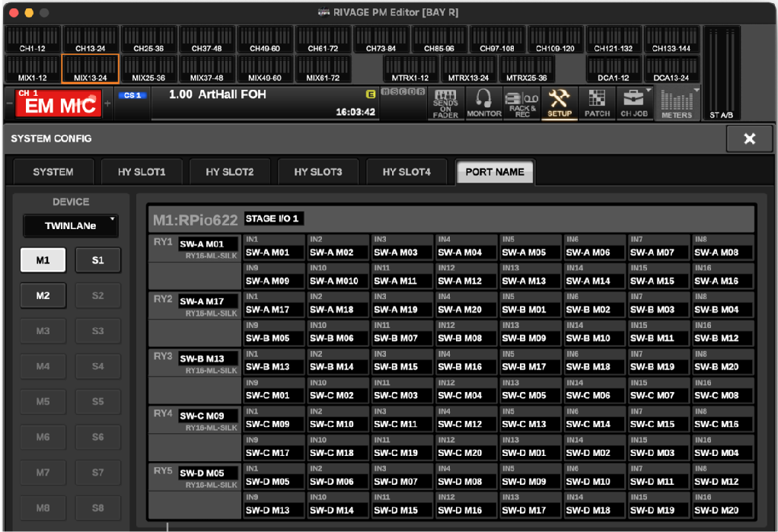Edit port name SW-D M20
Viewport: 778px width, 532px height.
(x=722, y=510)
